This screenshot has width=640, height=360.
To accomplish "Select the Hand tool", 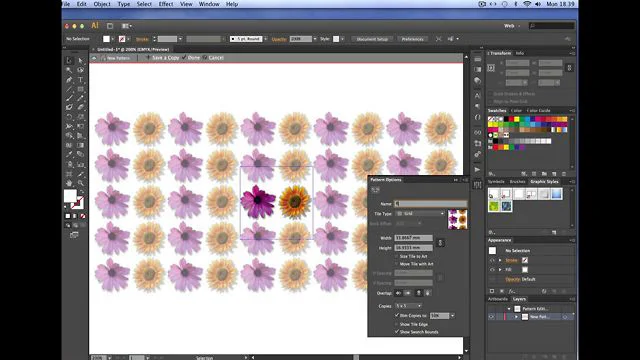I will click(x=69, y=183).
